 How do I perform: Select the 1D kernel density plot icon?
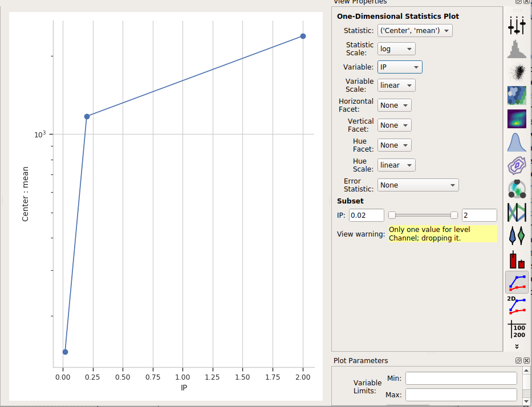coord(517,142)
